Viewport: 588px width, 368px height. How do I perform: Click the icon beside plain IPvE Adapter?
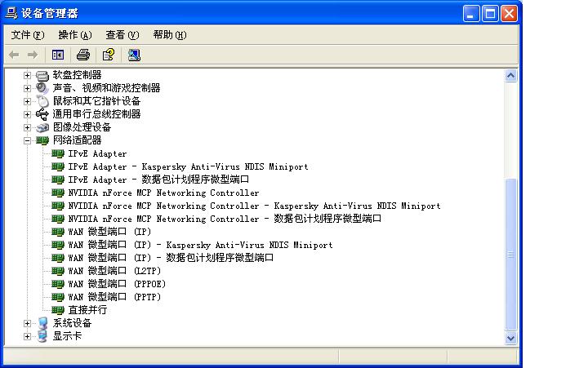(58, 153)
